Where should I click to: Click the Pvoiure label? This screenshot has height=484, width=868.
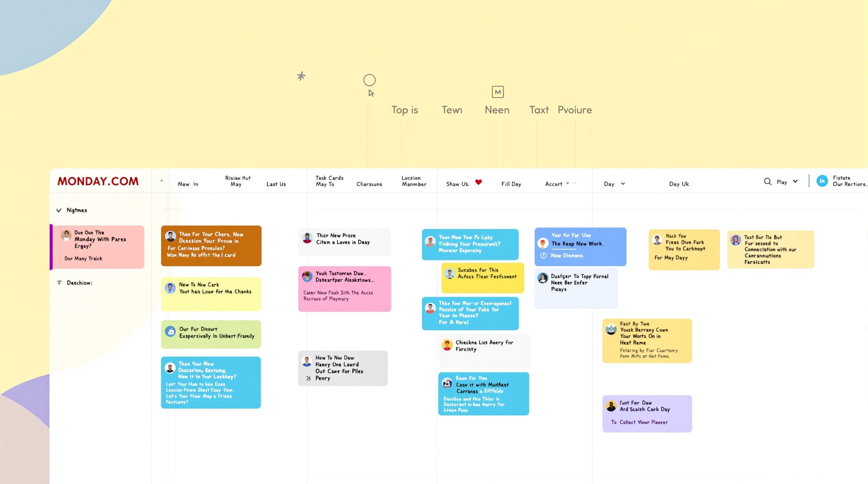click(575, 110)
